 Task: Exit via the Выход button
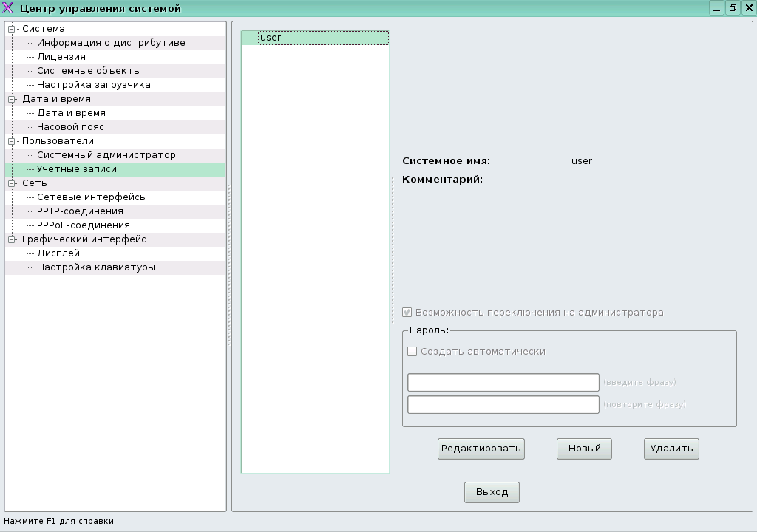[491, 491]
